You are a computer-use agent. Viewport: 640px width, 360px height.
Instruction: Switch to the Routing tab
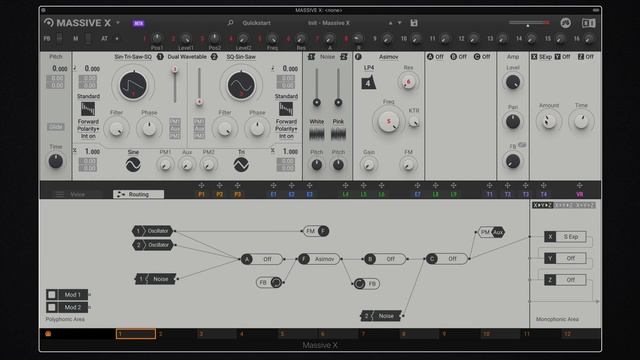pos(138,194)
